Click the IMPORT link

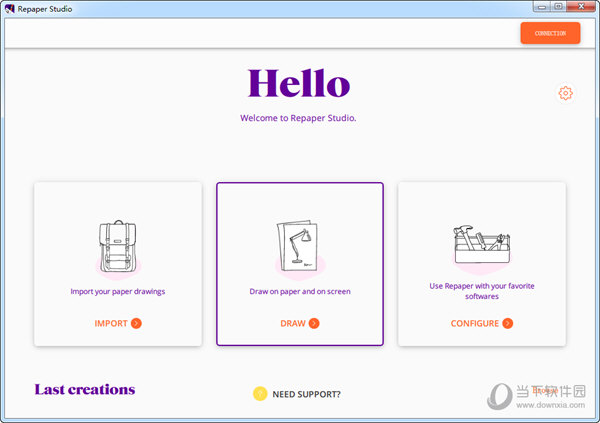pos(111,323)
